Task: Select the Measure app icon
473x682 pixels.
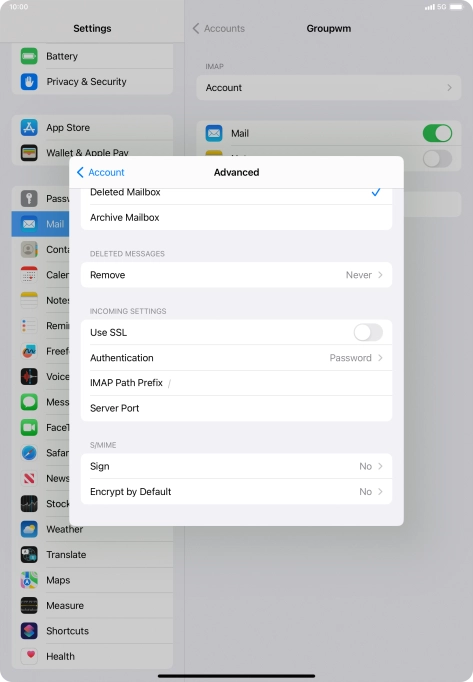Action: 29,605
